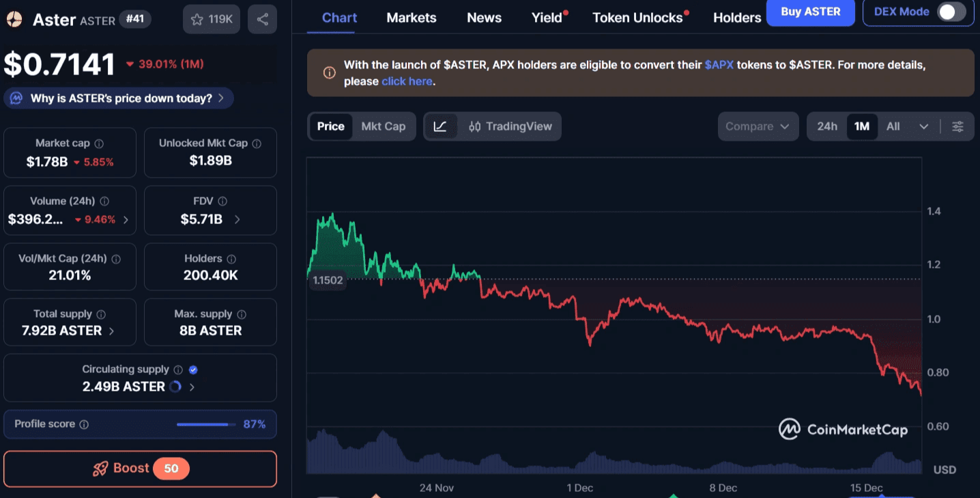Open Circulating supply info icon

pyautogui.click(x=177, y=370)
